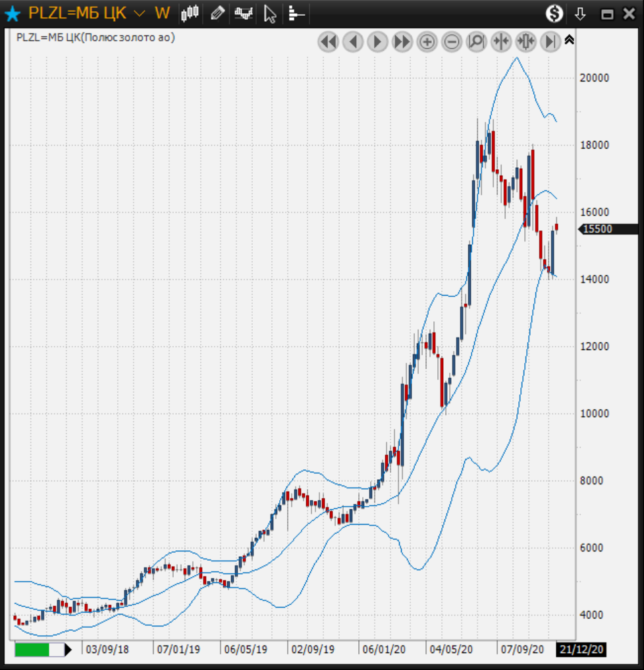This screenshot has width=644, height=670.
Task: Click the PLZL=МБ ЦК(Полюс золото ао) chart label
Action: click(x=95, y=38)
